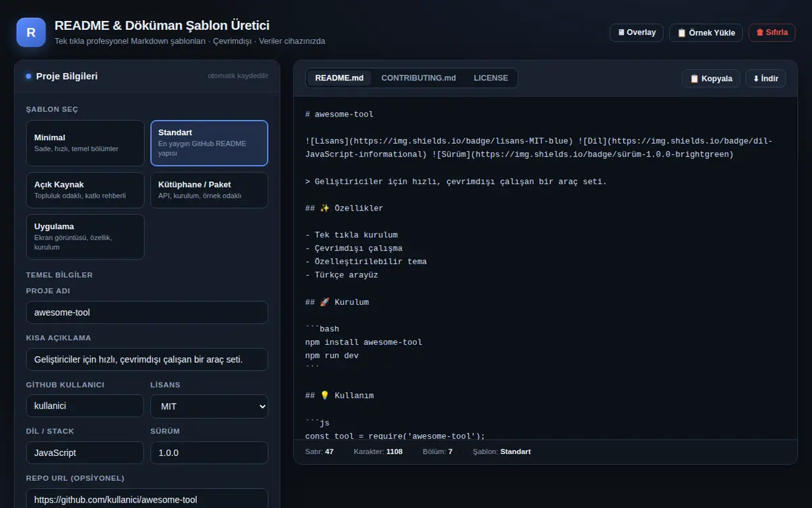The height and width of the screenshot is (508, 812).
Task: Click the '- Tek tıkla kurulum' line
Action: [351, 235]
